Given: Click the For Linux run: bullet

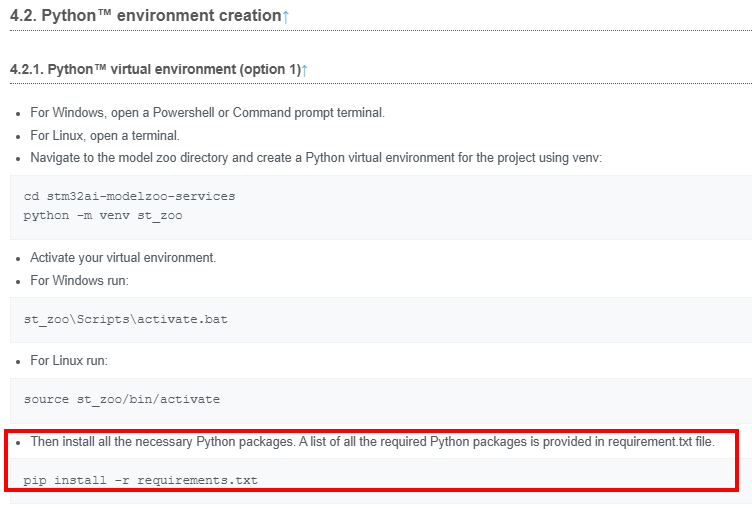Looking at the screenshot, I should [x=69, y=360].
